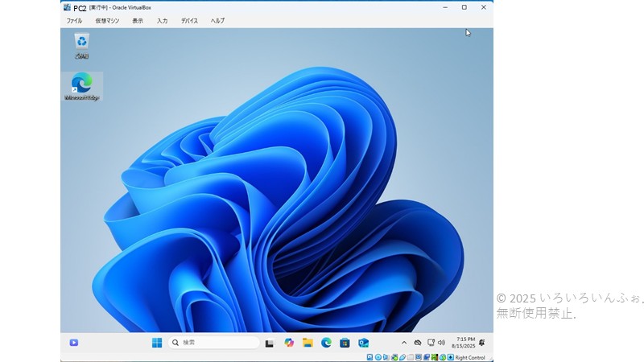Click the network adapter status icon
This screenshot has height=362, width=644.
click(x=394, y=357)
